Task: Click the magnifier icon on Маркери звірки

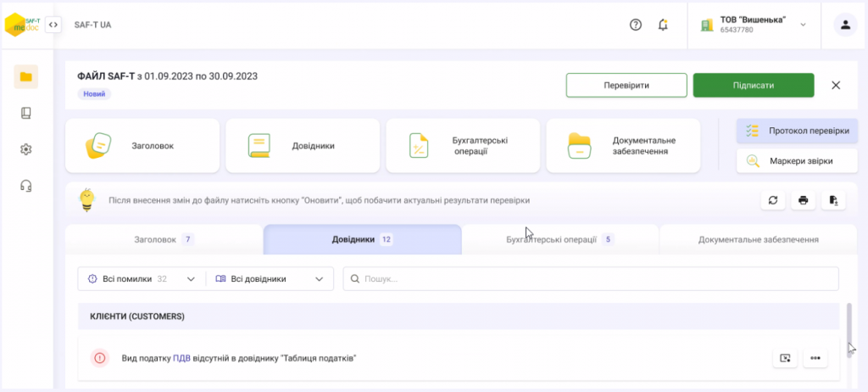Action: pos(753,161)
